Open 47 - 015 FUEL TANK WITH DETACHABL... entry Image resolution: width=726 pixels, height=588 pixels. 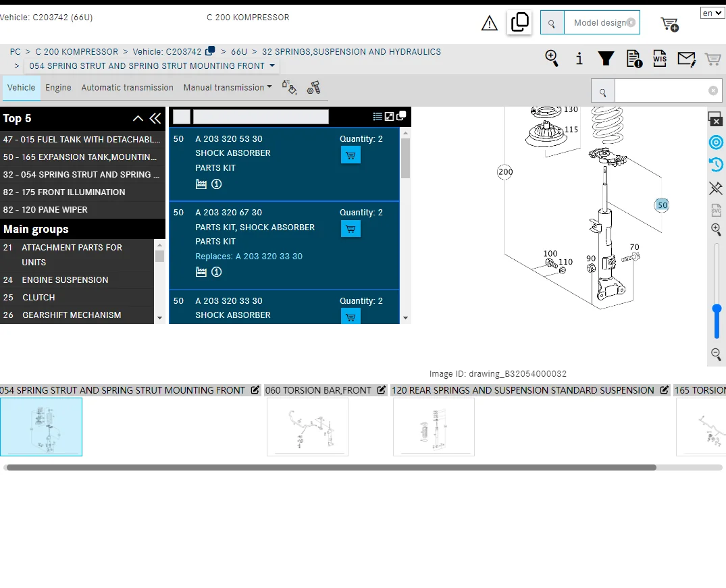82,139
